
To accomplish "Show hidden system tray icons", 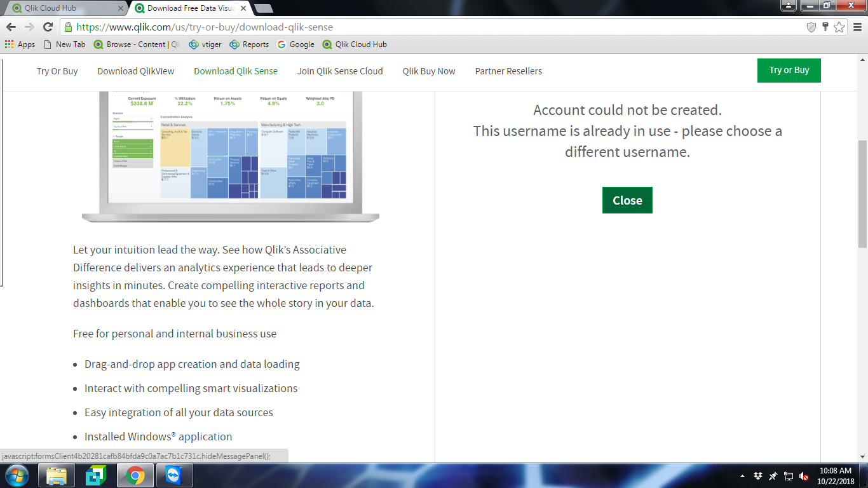I will pyautogui.click(x=743, y=476).
